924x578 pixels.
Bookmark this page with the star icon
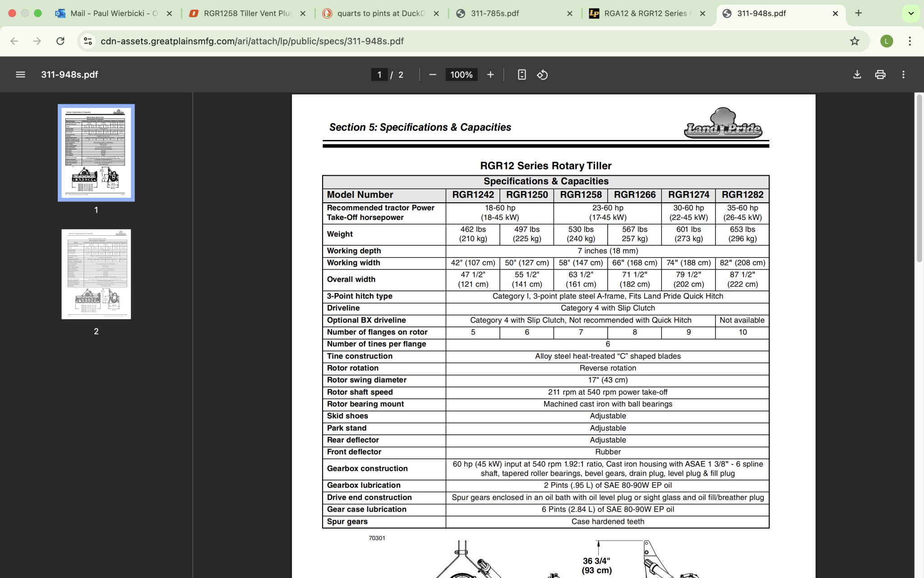point(855,41)
